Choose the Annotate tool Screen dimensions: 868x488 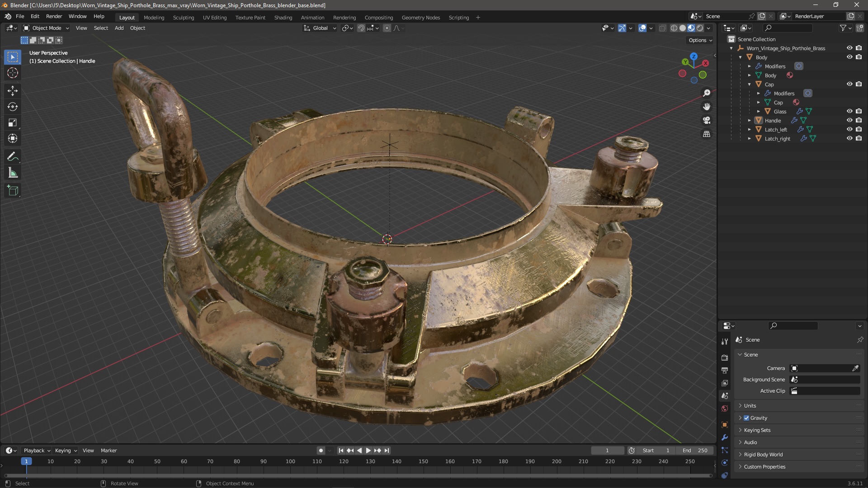[x=13, y=157]
